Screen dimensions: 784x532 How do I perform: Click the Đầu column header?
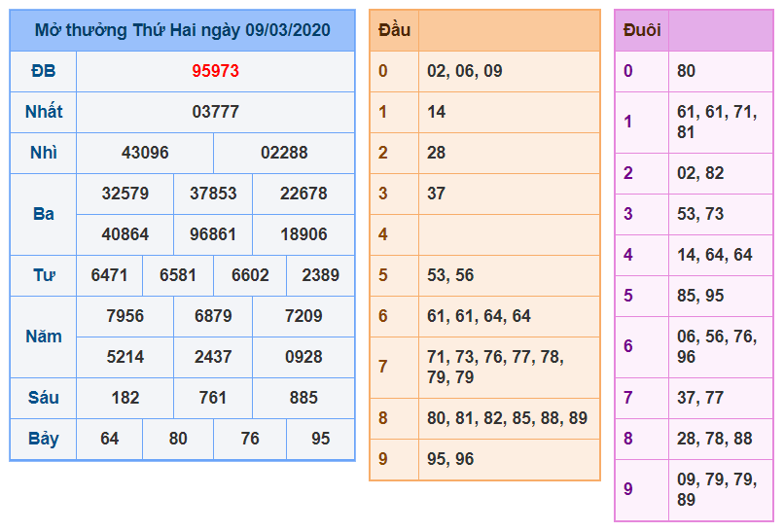[394, 30]
